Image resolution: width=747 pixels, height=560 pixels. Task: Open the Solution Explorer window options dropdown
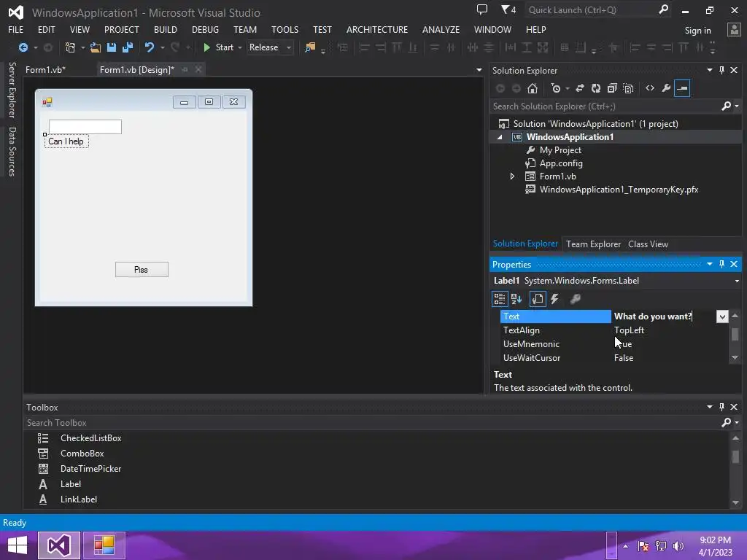(709, 70)
